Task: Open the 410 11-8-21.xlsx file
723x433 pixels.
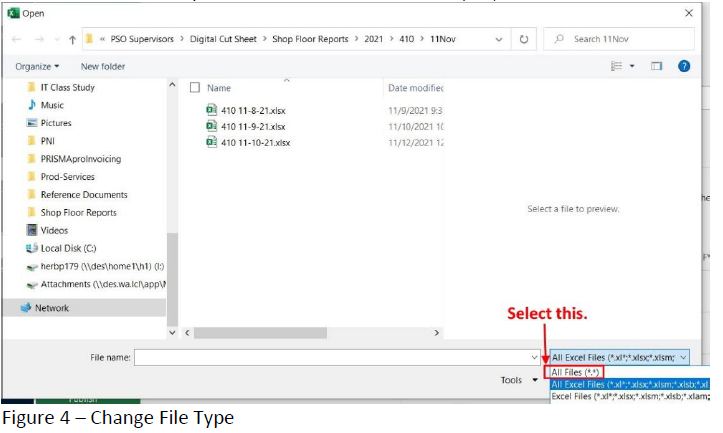Action: click(252, 110)
